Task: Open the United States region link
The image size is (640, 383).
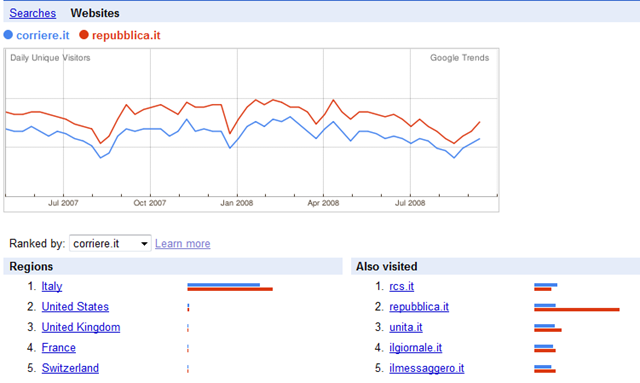Action: click(75, 307)
